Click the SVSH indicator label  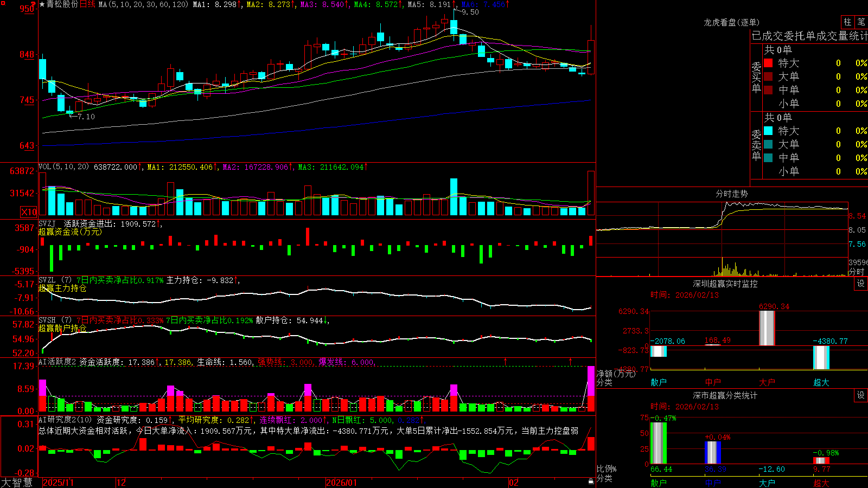[47, 320]
